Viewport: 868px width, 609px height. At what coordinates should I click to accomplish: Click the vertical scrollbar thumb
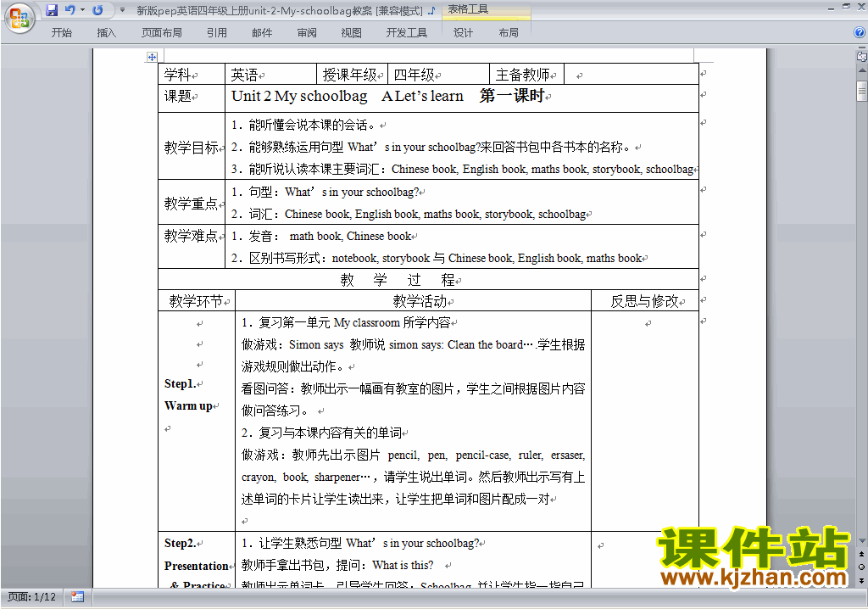[862, 91]
